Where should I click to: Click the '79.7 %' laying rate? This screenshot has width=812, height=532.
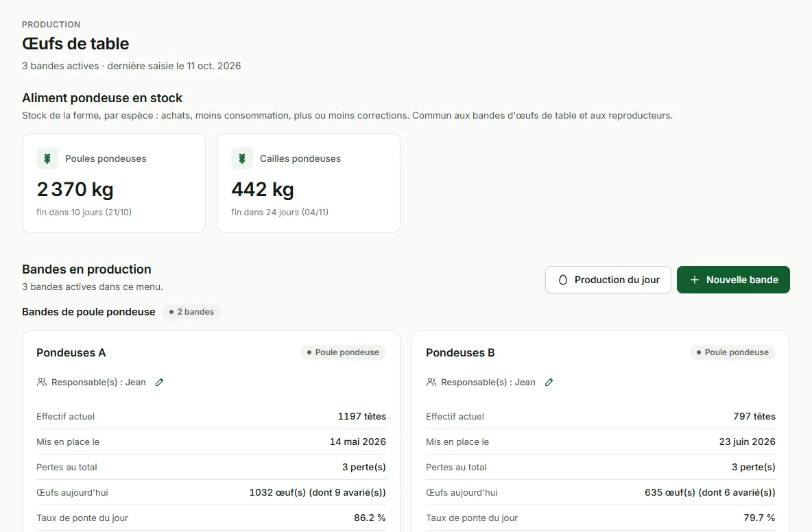click(759, 518)
